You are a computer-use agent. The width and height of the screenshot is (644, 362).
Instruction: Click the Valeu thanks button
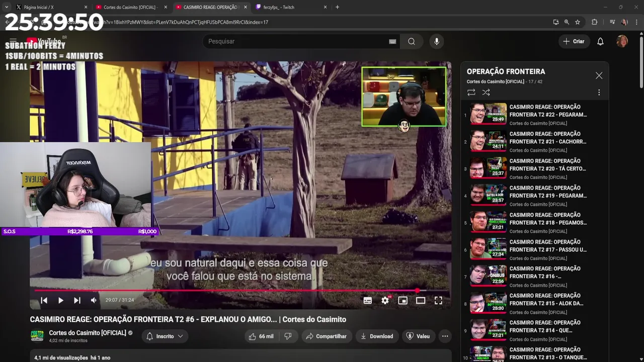tap(418, 336)
